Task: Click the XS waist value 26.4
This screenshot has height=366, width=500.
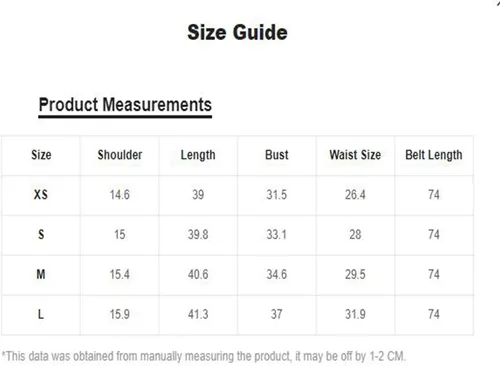Action: (x=355, y=195)
